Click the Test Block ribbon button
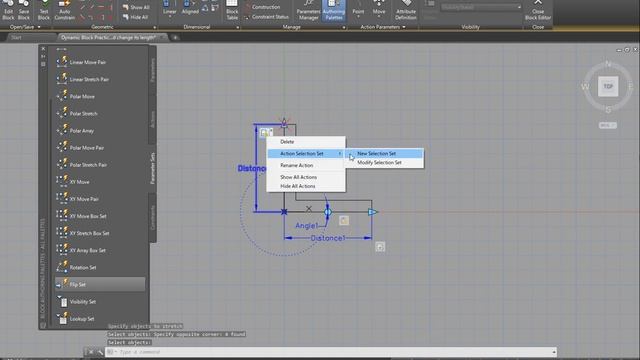The width and height of the screenshot is (640, 360). coord(44,10)
